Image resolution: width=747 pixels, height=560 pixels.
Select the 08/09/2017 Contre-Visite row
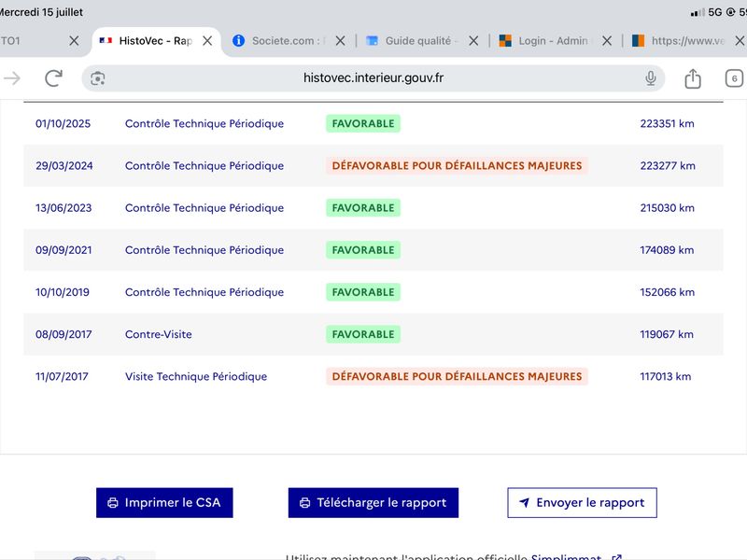click(x=373, y=334)
